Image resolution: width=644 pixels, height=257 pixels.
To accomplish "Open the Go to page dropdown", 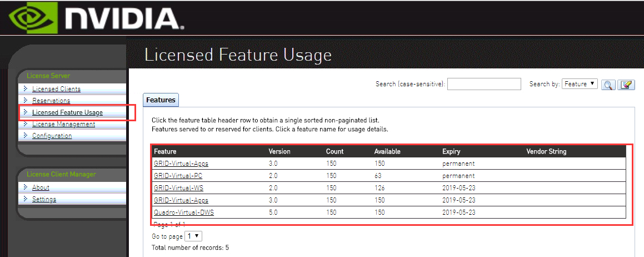I will 194,236.
